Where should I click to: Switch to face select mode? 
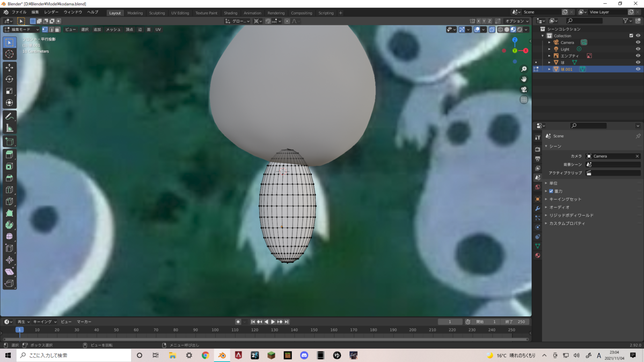pyautogui.click(x=57, y=29)
